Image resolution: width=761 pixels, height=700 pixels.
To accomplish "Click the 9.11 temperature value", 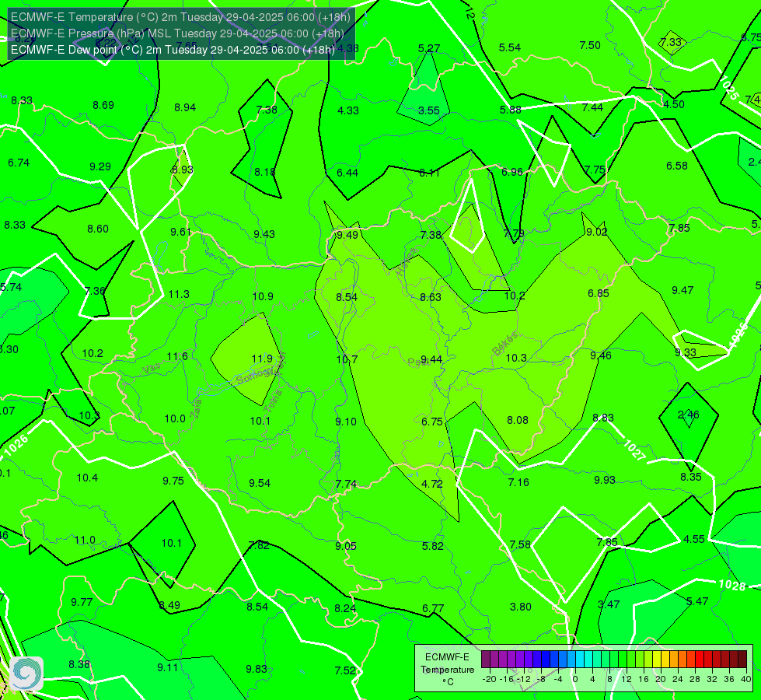I will [x=167, y=667].
